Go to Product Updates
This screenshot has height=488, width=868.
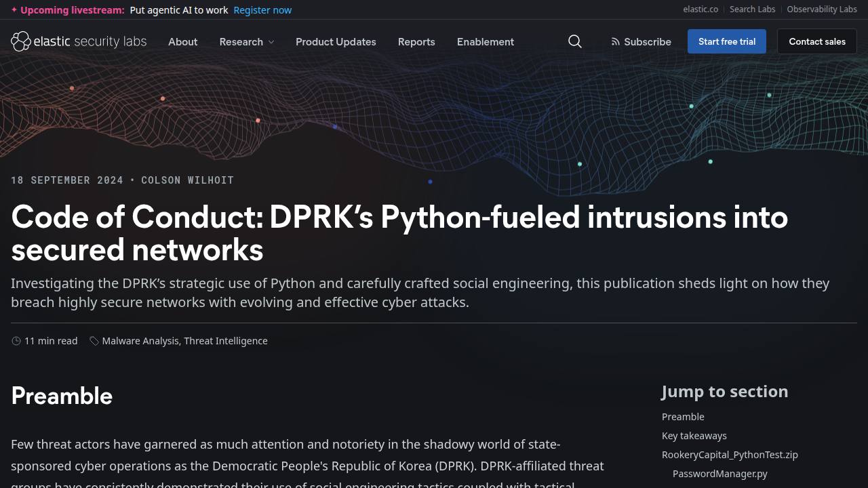coord(336,41)
